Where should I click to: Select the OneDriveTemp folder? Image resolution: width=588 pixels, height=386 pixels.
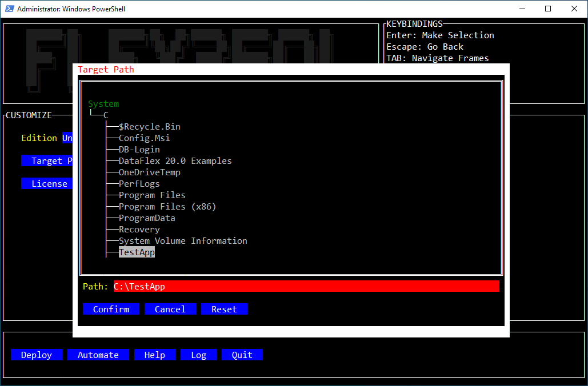149,172
